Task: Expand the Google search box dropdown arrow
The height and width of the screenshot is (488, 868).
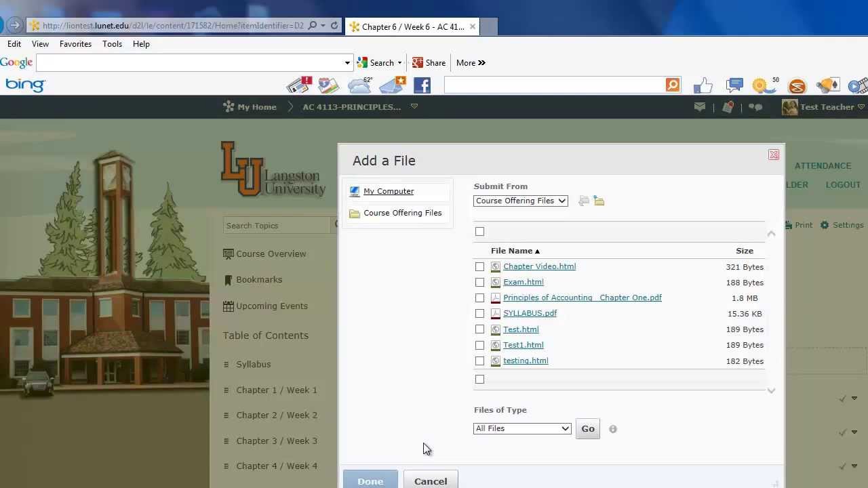Action: [347, 63]
